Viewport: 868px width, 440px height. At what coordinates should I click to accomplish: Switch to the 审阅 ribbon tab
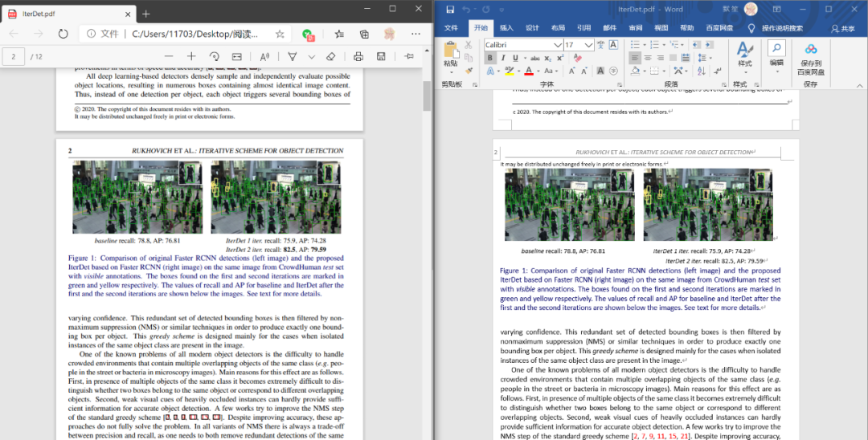click(x=635, y=27)
